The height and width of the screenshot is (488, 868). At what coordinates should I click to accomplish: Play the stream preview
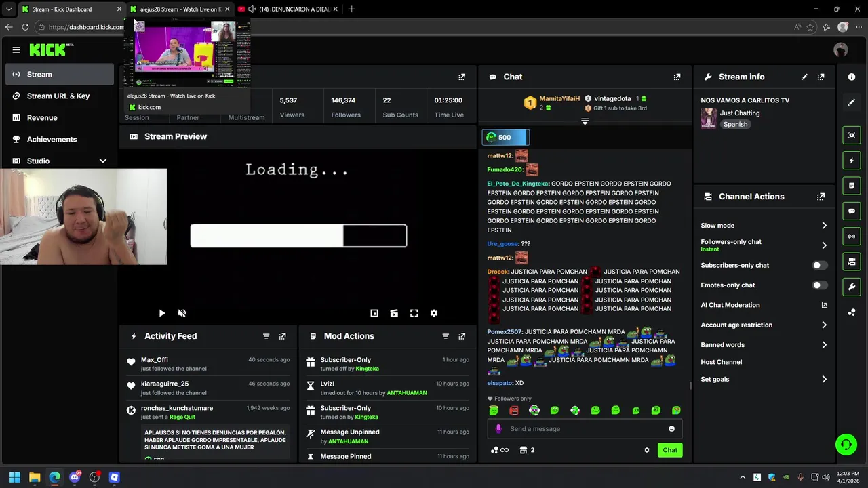(161, 313)
